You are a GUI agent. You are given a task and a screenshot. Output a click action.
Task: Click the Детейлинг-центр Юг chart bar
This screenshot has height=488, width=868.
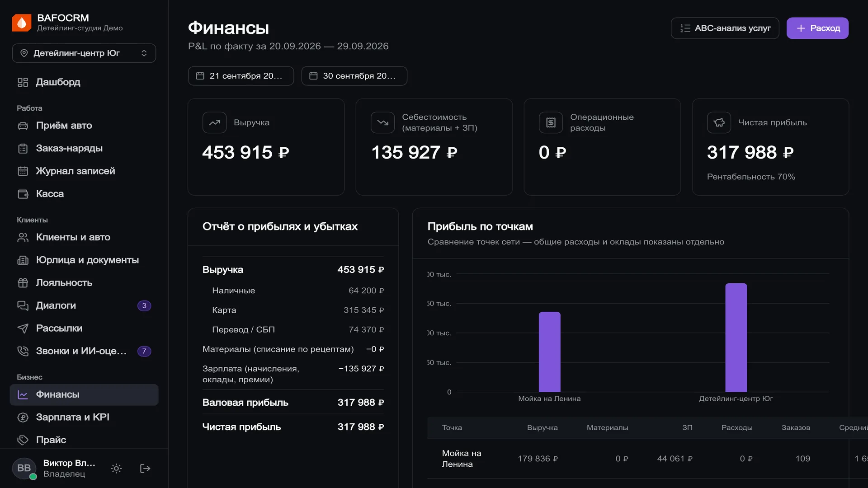tap(736, 338)
